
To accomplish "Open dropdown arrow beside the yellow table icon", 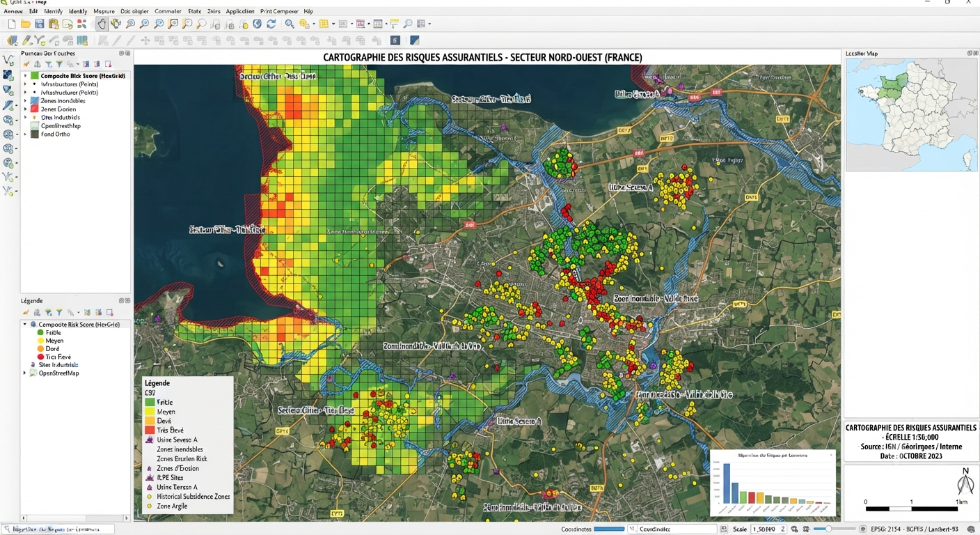I will 333,24.
